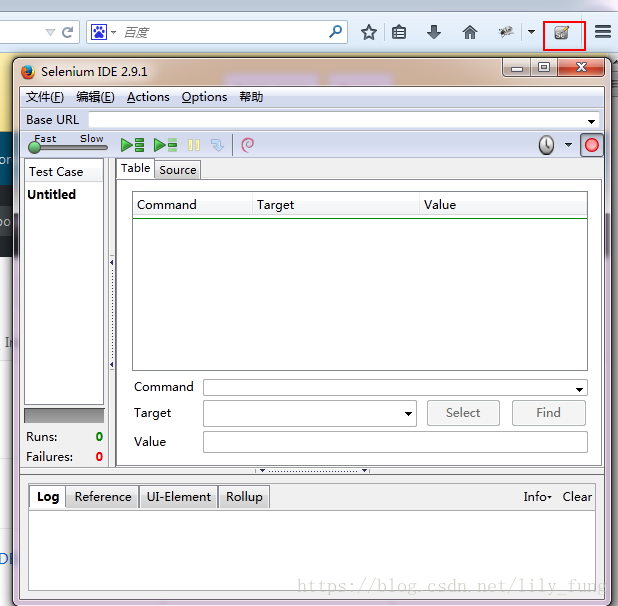This screenshot has width=618, height=606.
Task: Click the Command column header
Action: pos(192,205)
